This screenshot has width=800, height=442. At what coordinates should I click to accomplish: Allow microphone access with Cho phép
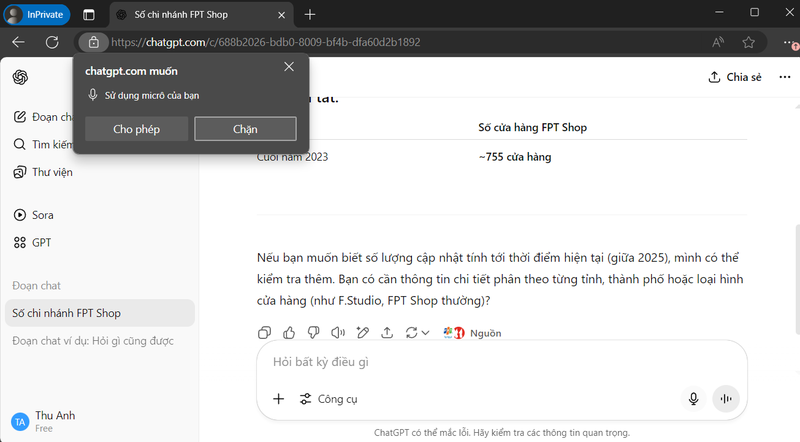[136, 129]
